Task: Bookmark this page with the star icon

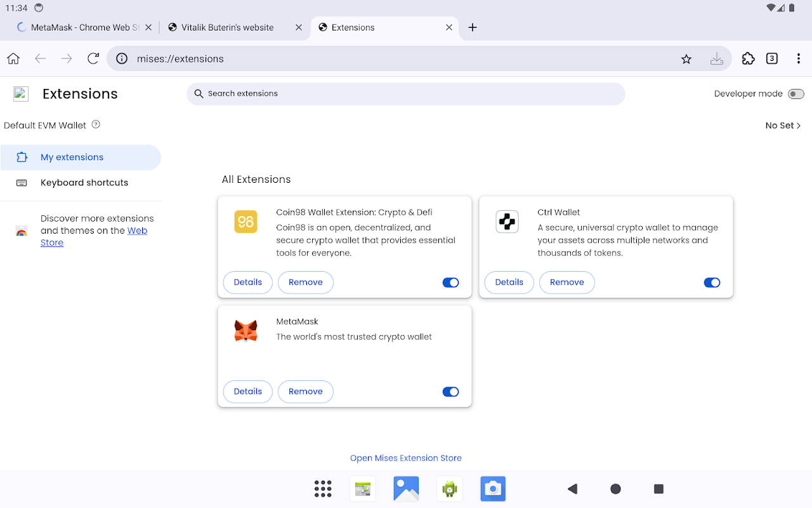Action: click(x=686, y=59)
